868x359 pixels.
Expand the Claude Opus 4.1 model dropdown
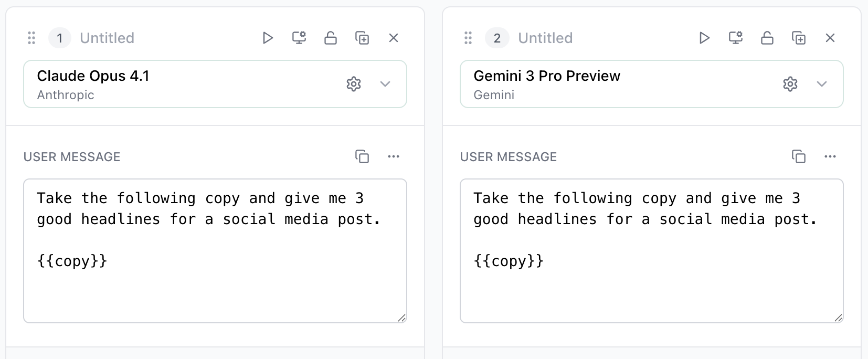pyautogui.click(x=385, y=84)
